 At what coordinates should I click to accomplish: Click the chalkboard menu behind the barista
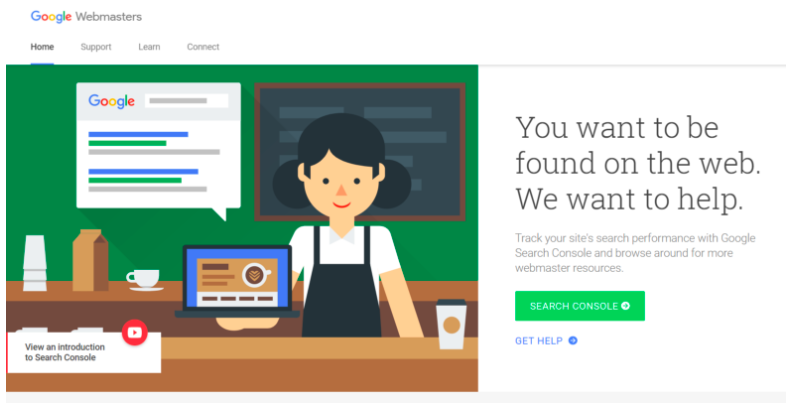[x=360, y=151]
